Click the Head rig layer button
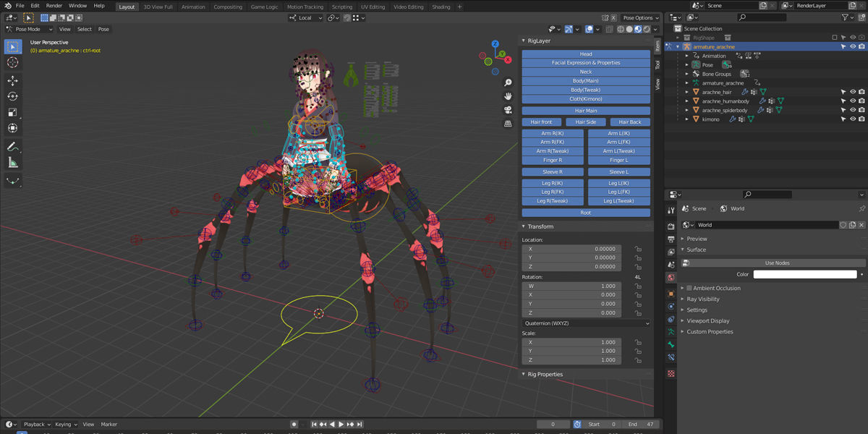 [586, 54]
